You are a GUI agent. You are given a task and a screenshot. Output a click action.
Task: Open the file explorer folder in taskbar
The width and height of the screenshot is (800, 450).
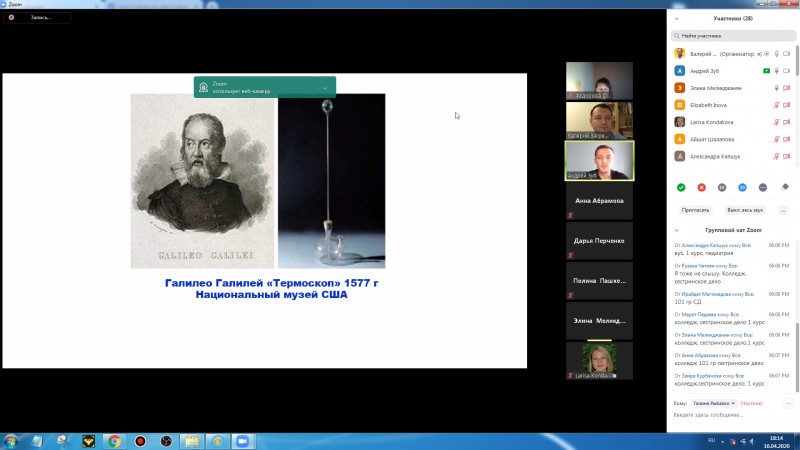click(192, 441)
